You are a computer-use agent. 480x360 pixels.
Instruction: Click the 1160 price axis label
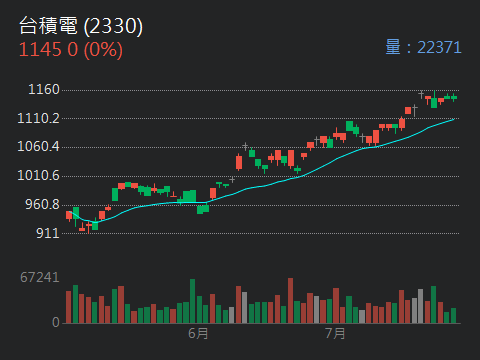click(44, 89)
